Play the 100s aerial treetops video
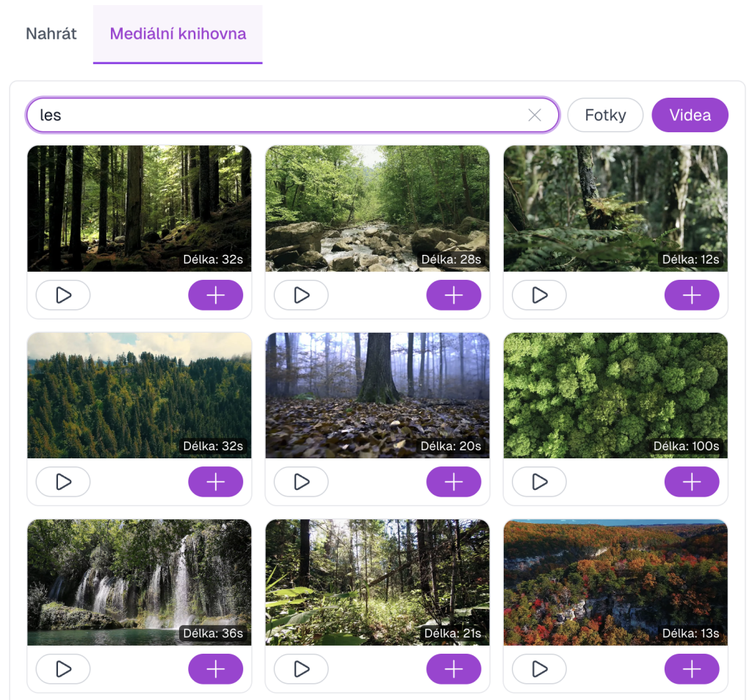This screenshot has height=700, width=752. click(538, 482)
